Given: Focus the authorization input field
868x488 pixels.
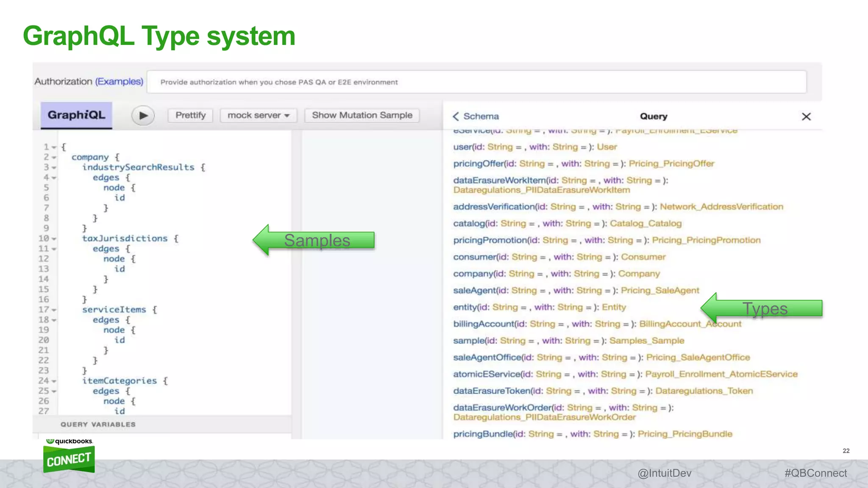Looking at the screenshot, I should click(x=476, y=82).
